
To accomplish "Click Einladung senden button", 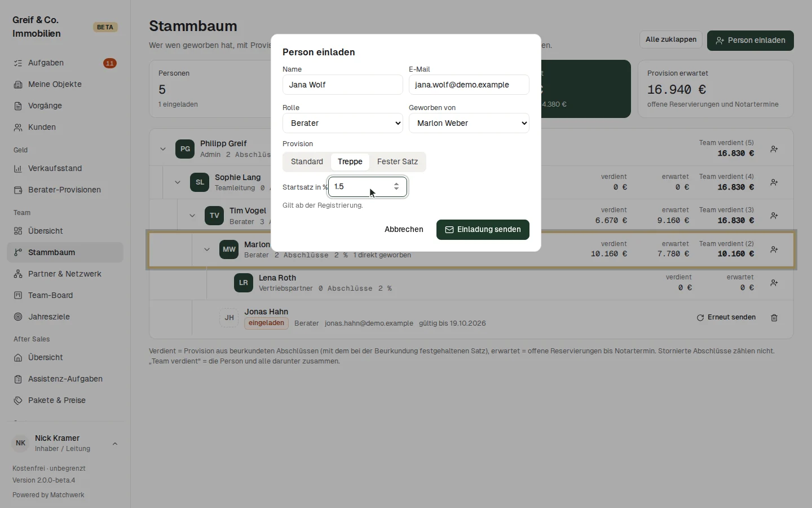I will pos(483,230).
